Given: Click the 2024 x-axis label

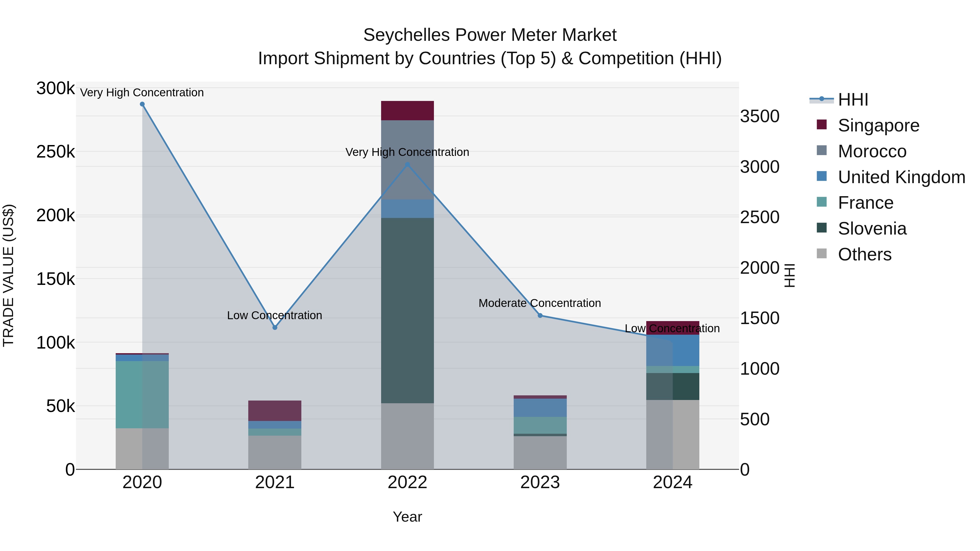Looking at the screenshot, I should 673,482.
